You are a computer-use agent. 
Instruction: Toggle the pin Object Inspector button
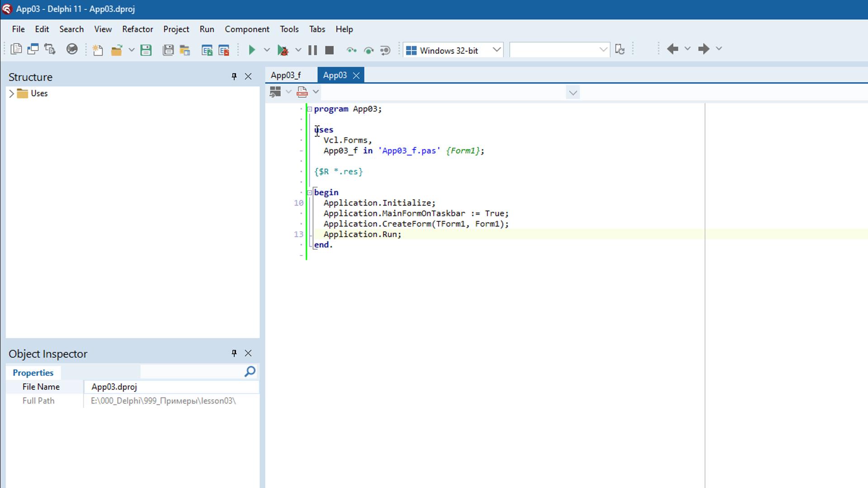pos(234,353)
